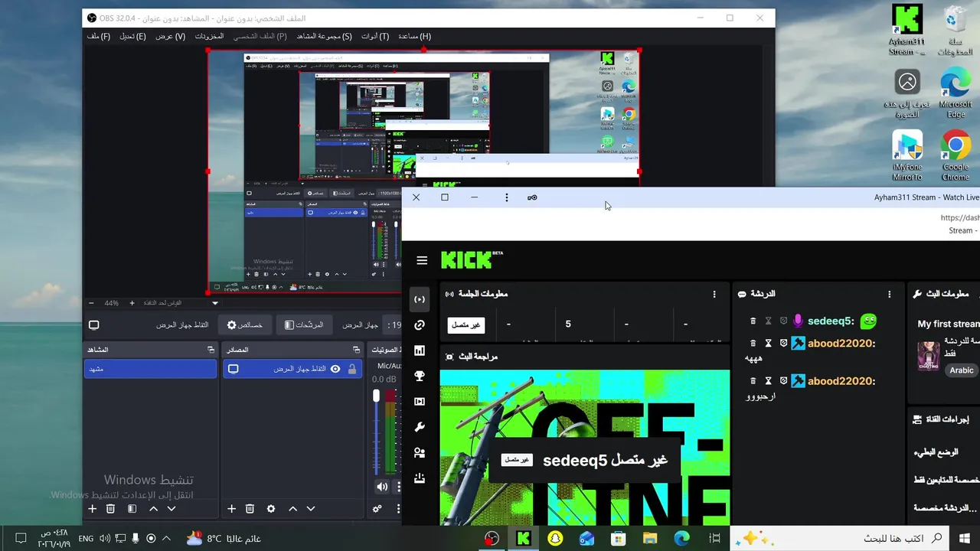Open the Kick stream broadcast sidebar icon
Viewport: 980px width, 551px height.
coord(420,299)
